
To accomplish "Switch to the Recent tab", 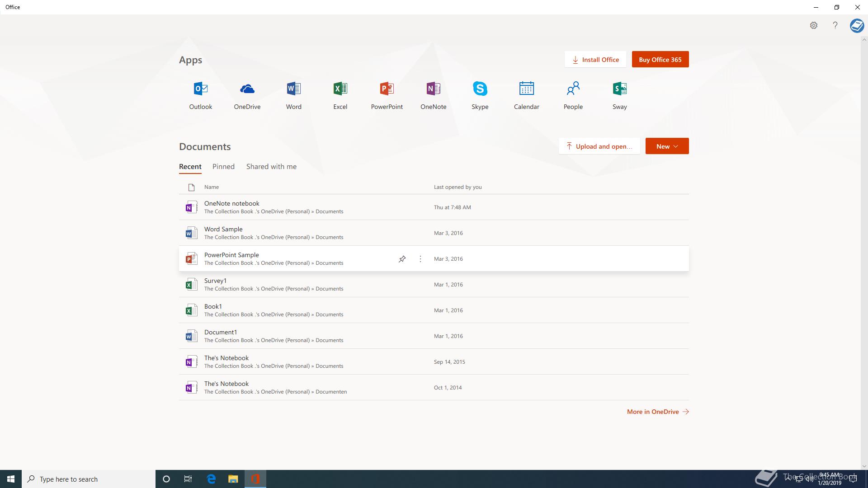I will [190, 167].
